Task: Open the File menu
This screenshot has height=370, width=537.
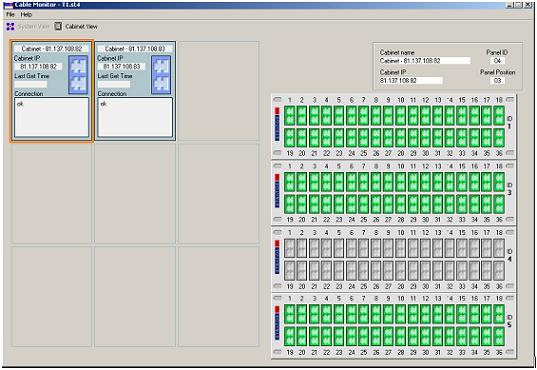Action: point(10,14)
